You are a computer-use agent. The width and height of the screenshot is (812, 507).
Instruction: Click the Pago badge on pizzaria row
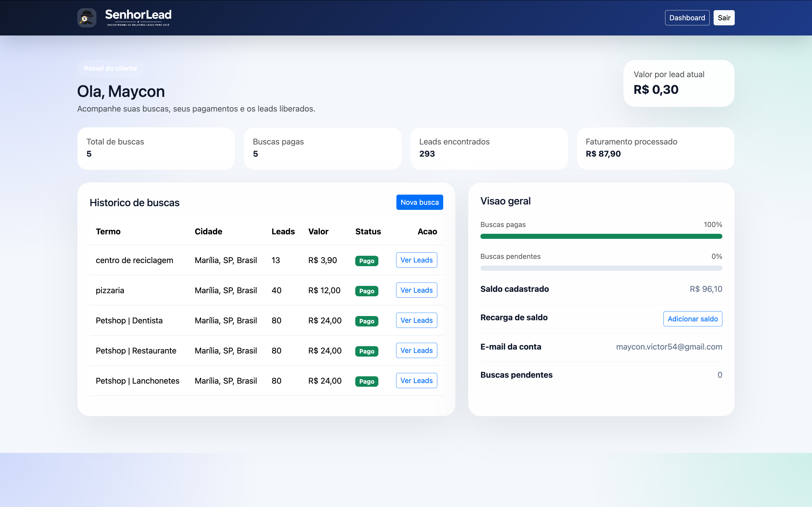[367, 291]
